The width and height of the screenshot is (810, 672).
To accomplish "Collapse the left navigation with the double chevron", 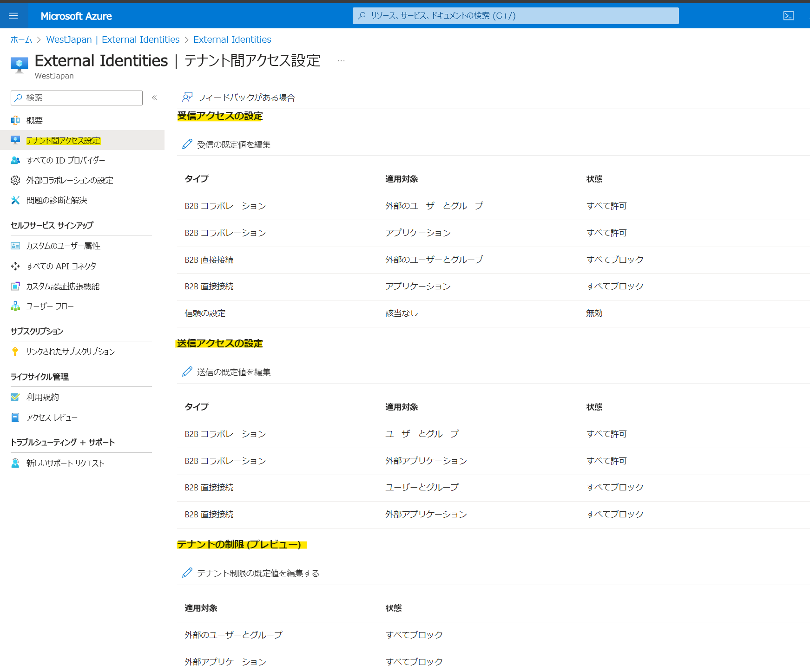I will [x=155, y=98].
